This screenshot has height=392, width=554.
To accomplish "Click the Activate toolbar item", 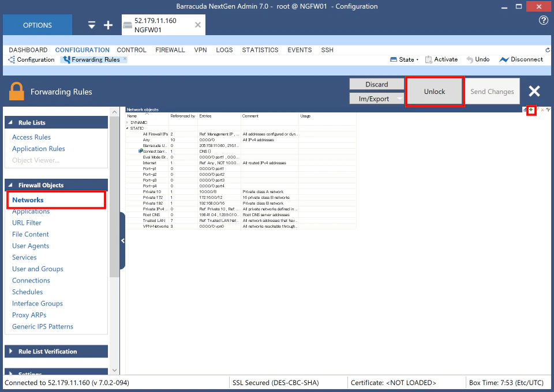I will (x=441, y=59).
